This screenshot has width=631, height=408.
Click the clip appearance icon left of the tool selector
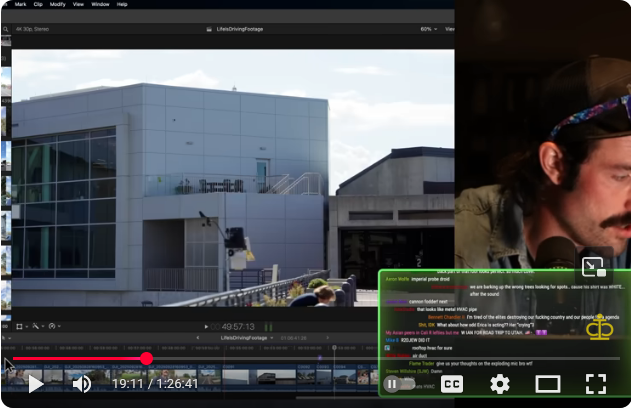pos(19,326)
